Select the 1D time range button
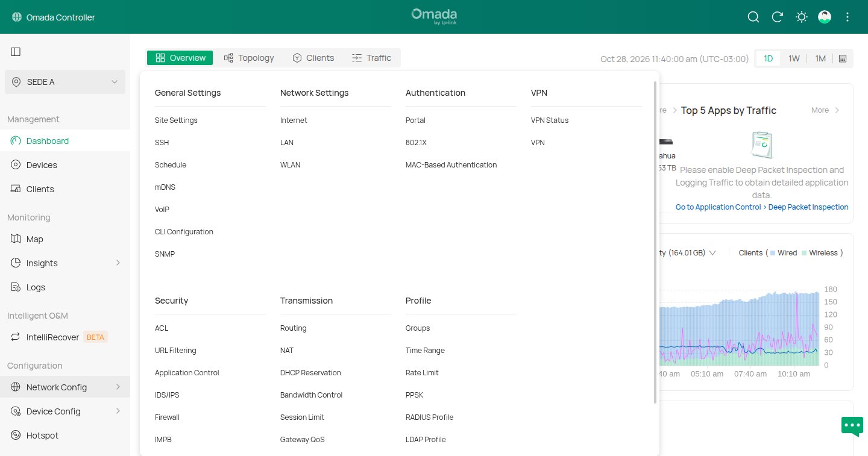Image resolution: width=868 pixels, height=456 pixels. tap(769, 58)
